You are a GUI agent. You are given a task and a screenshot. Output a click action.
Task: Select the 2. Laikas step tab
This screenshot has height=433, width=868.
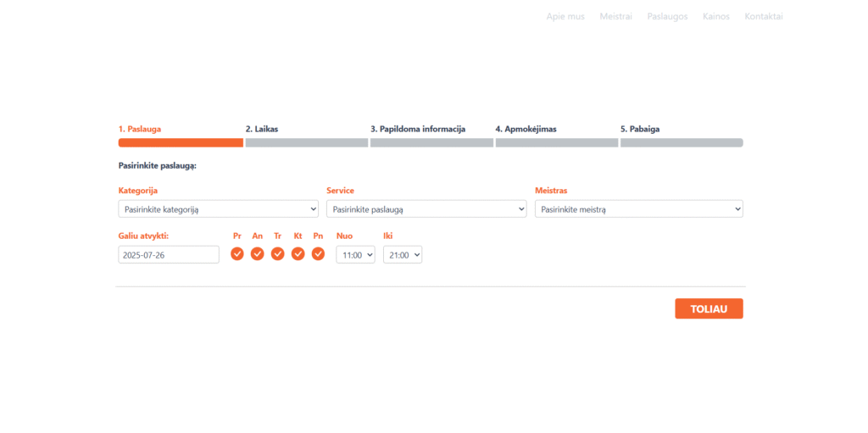pos(306,142)
